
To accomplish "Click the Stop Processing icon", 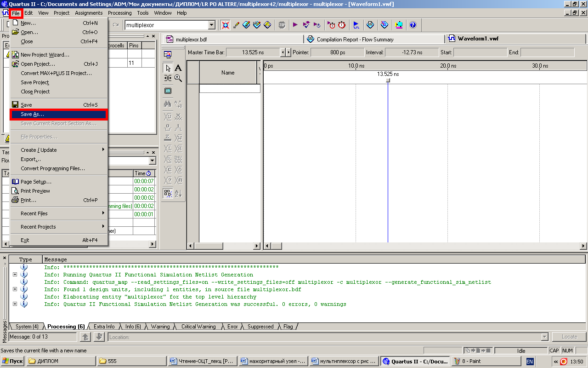I will tap(282, 25).
